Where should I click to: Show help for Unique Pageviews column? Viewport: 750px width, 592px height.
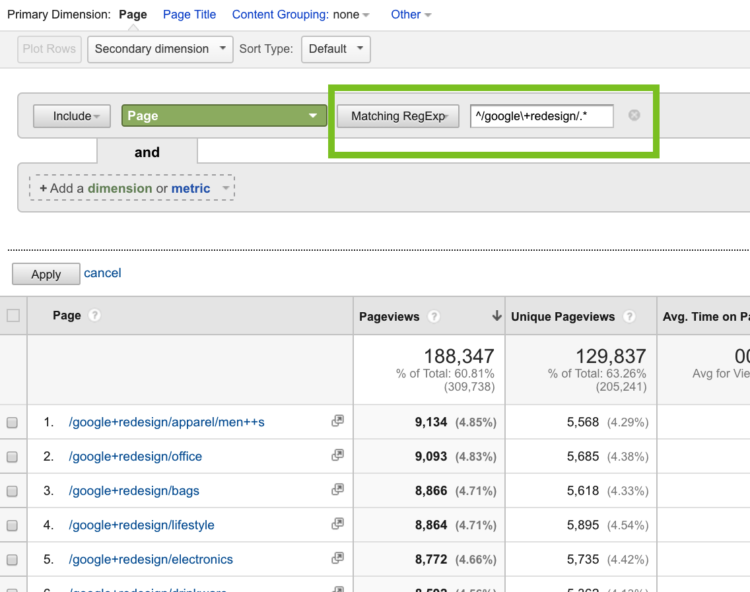pos(629,317)
